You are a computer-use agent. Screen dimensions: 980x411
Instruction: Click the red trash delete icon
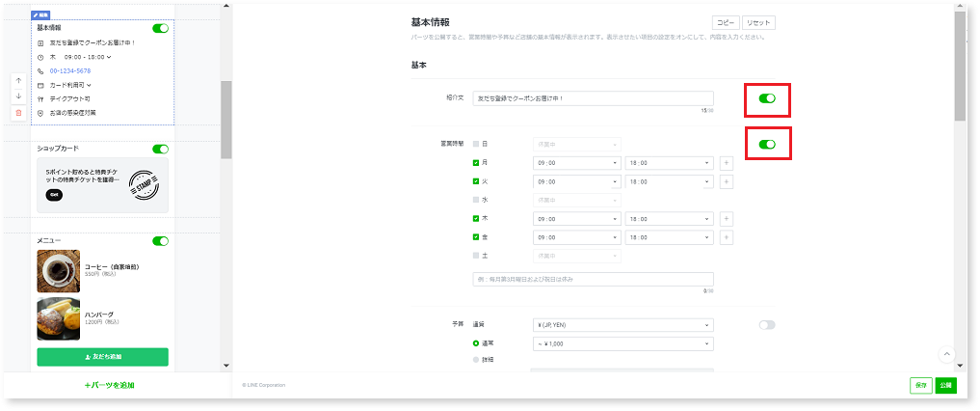pyautogui.click(x=18, y=113)
